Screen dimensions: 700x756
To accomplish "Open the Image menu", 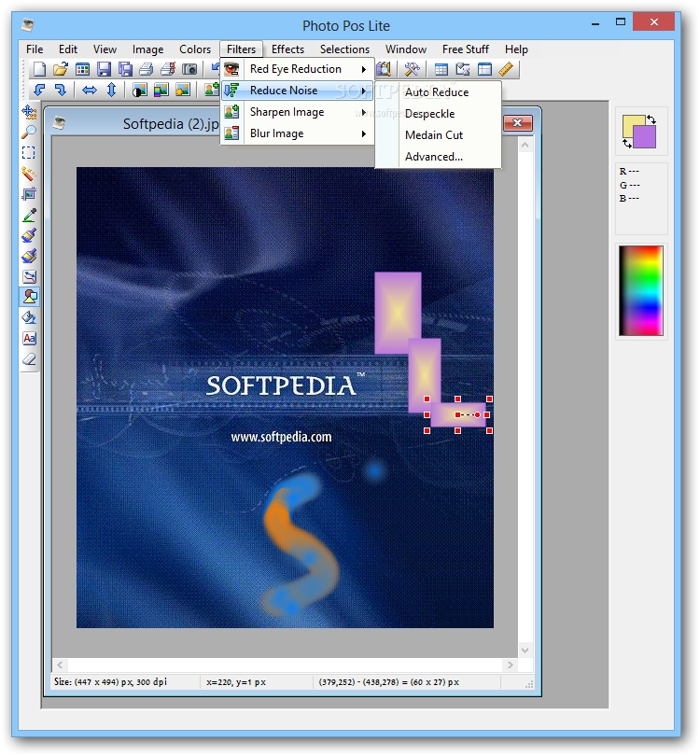I will point(147,49).
